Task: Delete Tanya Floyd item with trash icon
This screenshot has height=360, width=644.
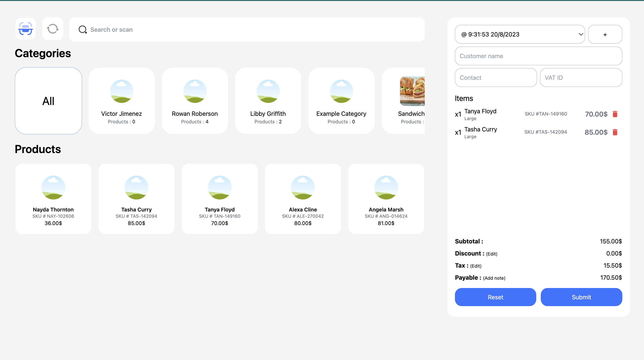Action: point(615,114)
